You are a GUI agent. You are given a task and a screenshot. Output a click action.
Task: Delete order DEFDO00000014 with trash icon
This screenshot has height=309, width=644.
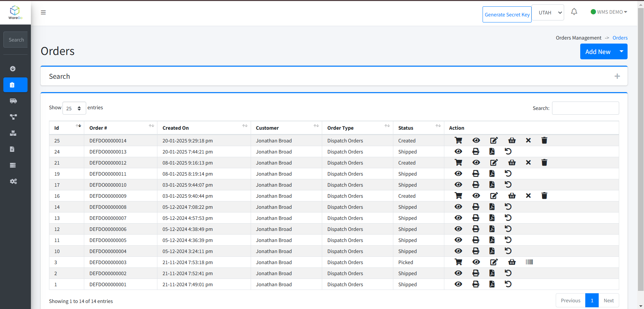coord(544,140)
